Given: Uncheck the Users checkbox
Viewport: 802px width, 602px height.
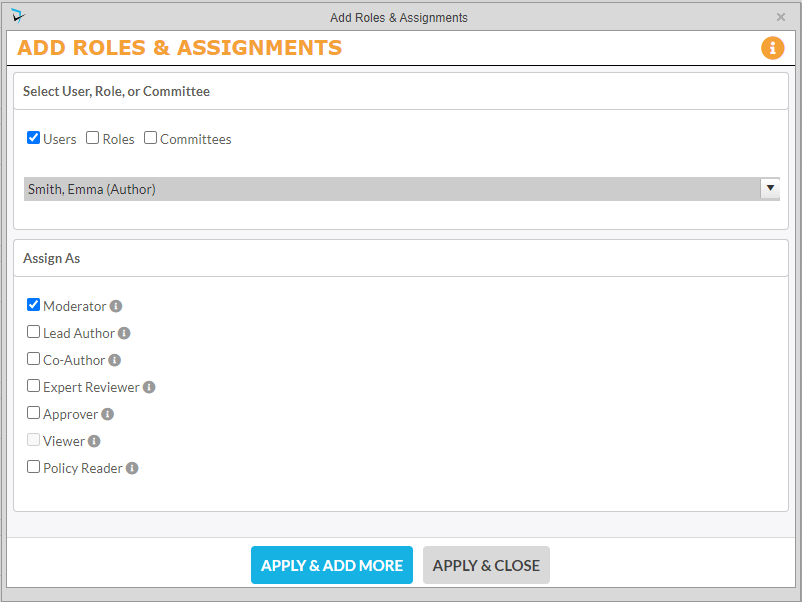Looking at the screenshot, I should pyautogui.click(x=34, y=138).
